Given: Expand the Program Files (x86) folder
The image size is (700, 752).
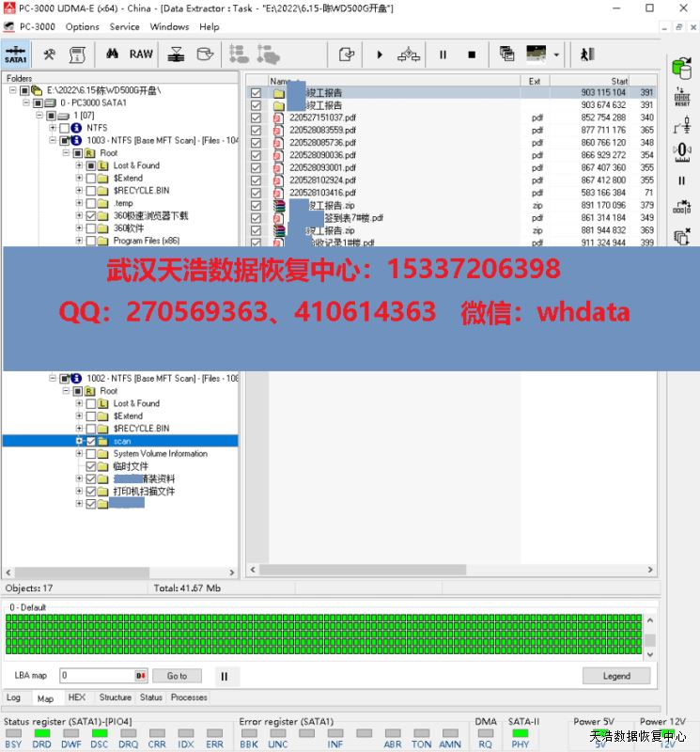Looking at the screenshot, I should (79, 241).
